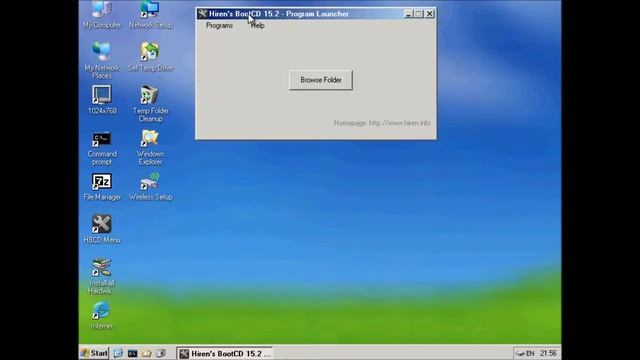This screenshot has width=640, height=360.
Task: Minimize the Program Launcher window
Action: (408, 14)
